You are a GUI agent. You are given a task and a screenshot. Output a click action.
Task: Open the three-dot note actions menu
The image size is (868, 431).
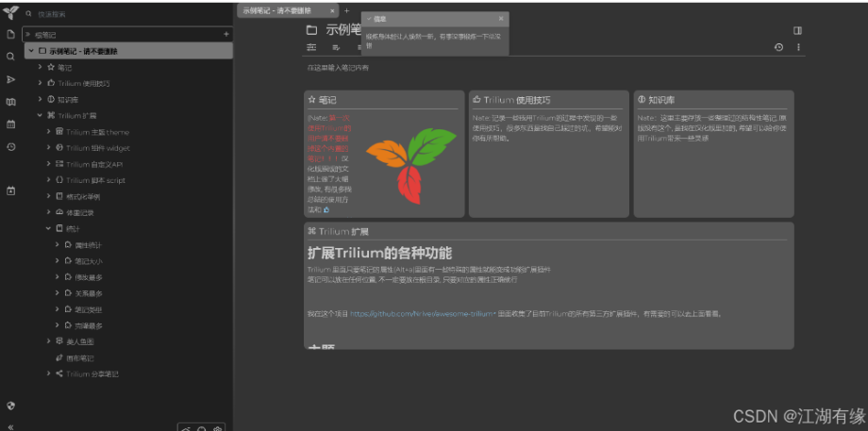pos(798,47)
